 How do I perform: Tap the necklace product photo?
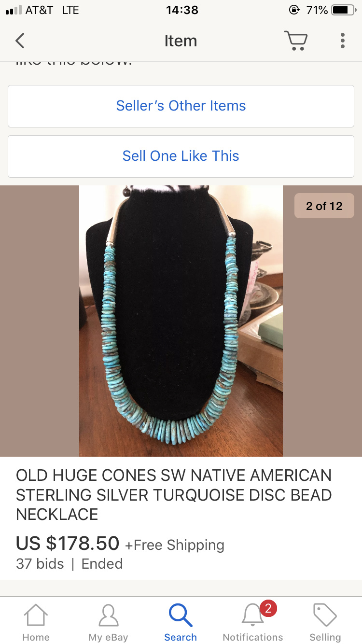[181, 321]
